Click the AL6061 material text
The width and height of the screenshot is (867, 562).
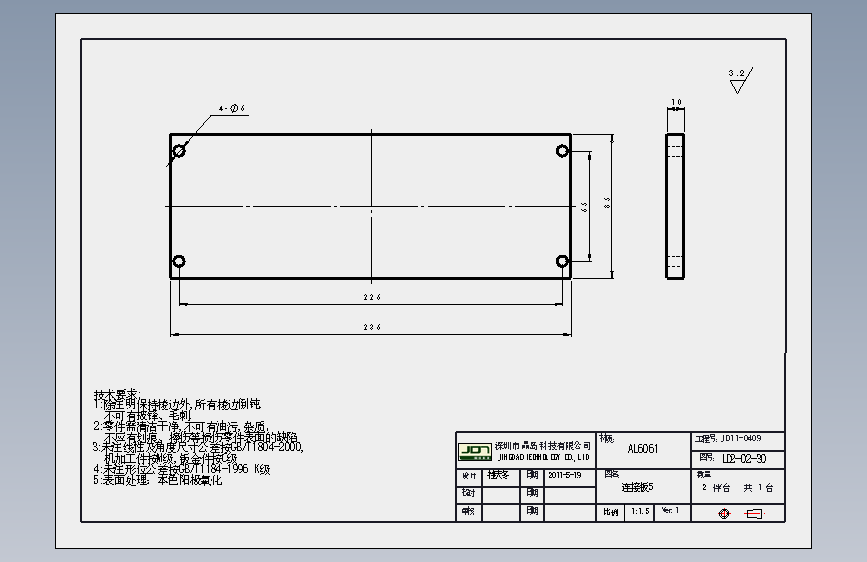(643, 449)
